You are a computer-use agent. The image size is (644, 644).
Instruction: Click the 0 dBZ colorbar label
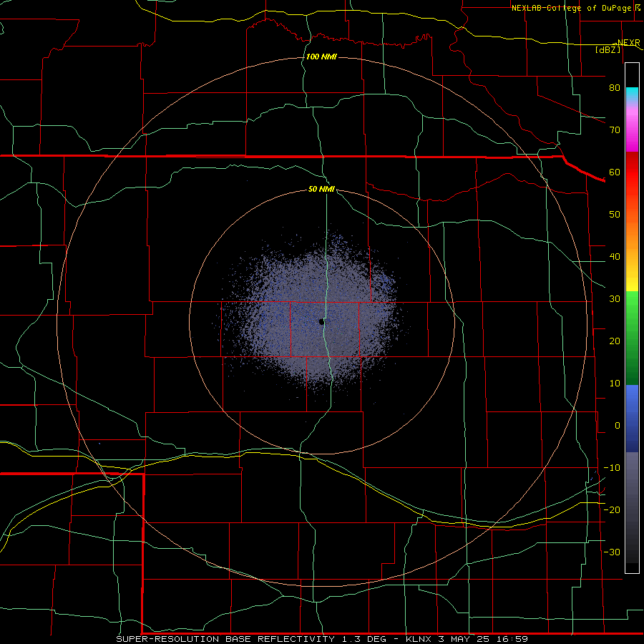(618, 426)
